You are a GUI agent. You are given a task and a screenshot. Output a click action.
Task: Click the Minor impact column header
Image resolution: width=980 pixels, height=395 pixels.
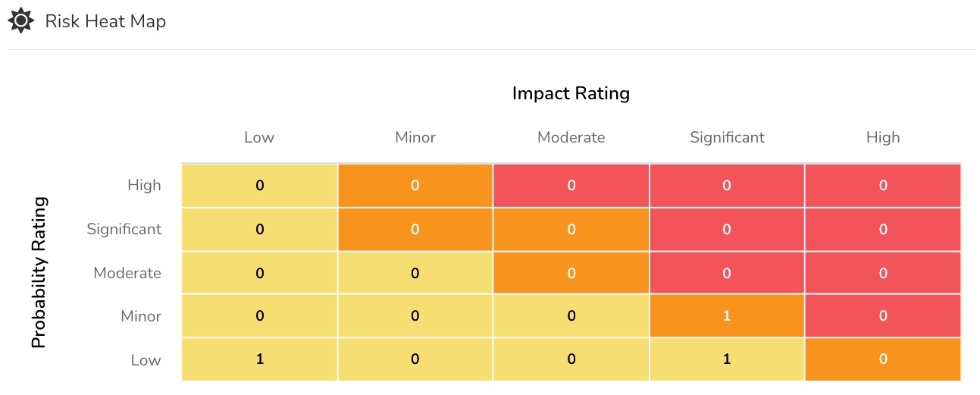415,137
